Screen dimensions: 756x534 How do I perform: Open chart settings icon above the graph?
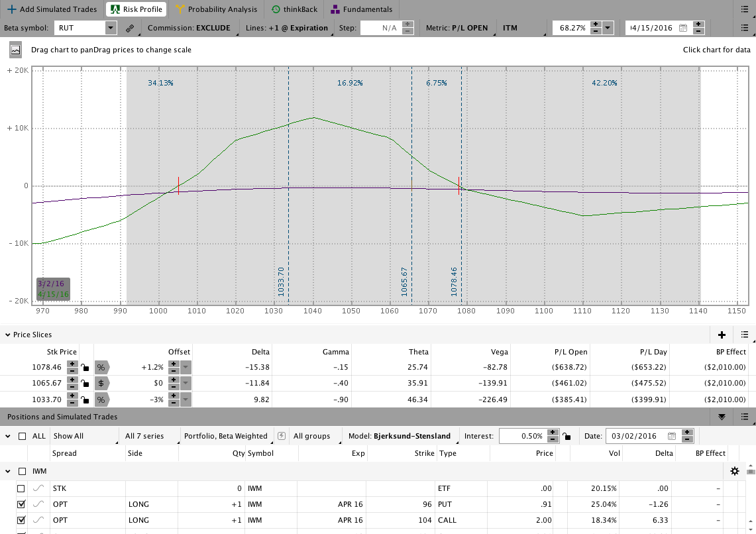pos(15,50)
